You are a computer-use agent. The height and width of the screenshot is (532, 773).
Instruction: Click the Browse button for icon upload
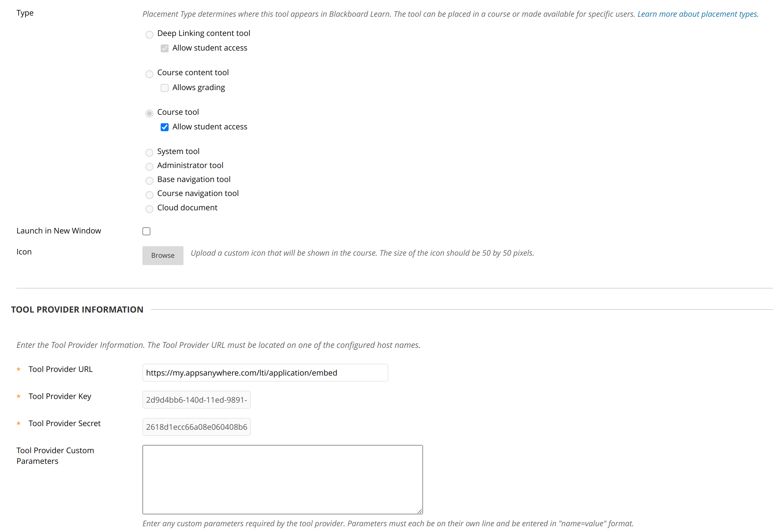[163, 255]
